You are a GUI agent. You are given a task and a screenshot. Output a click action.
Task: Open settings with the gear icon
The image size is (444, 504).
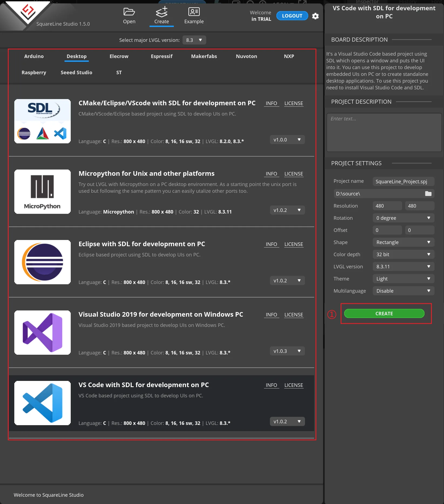(315, 16)
